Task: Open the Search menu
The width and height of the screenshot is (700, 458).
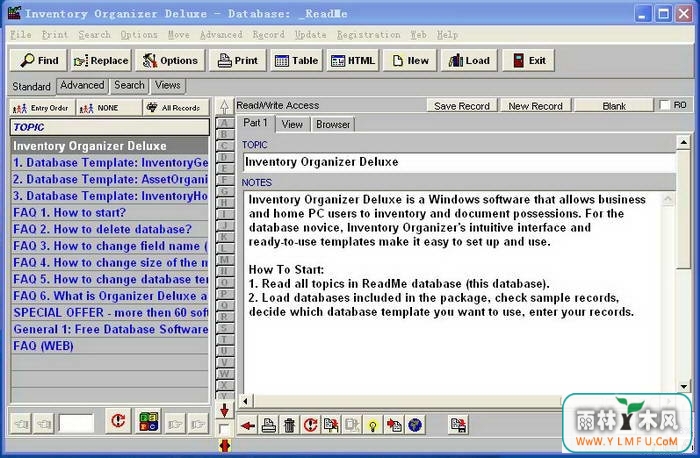Action: [x=94, y=34]
